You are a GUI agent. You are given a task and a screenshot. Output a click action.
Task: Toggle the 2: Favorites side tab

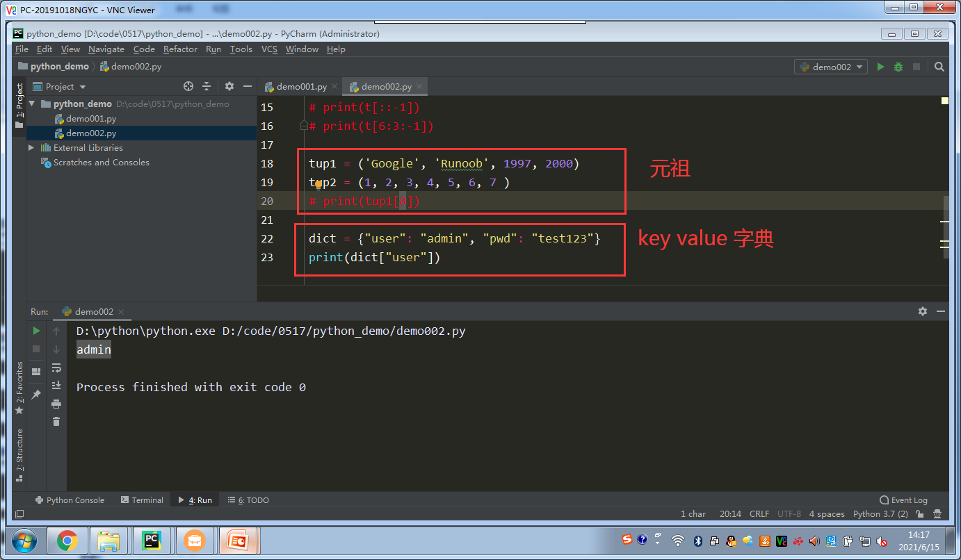(19, 388)
